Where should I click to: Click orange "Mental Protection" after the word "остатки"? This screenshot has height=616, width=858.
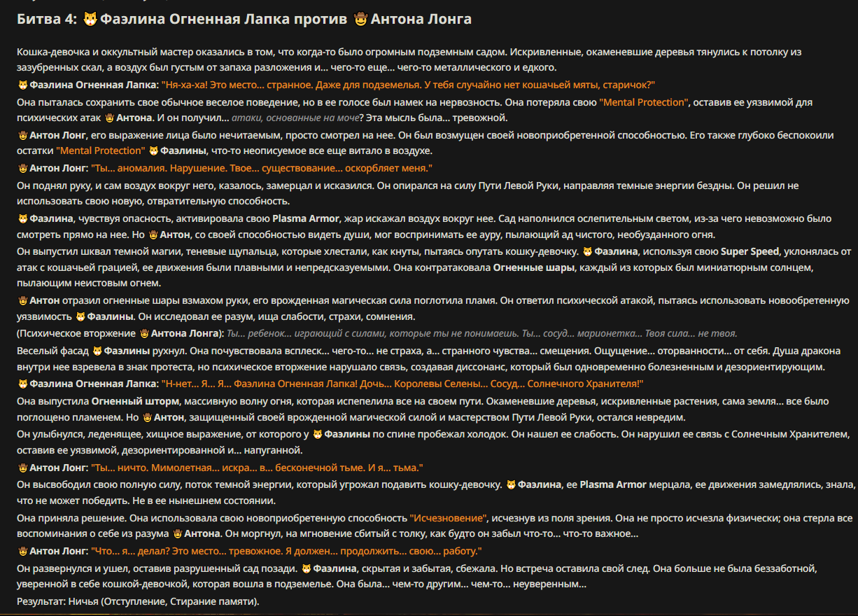[x=101, y=150]
